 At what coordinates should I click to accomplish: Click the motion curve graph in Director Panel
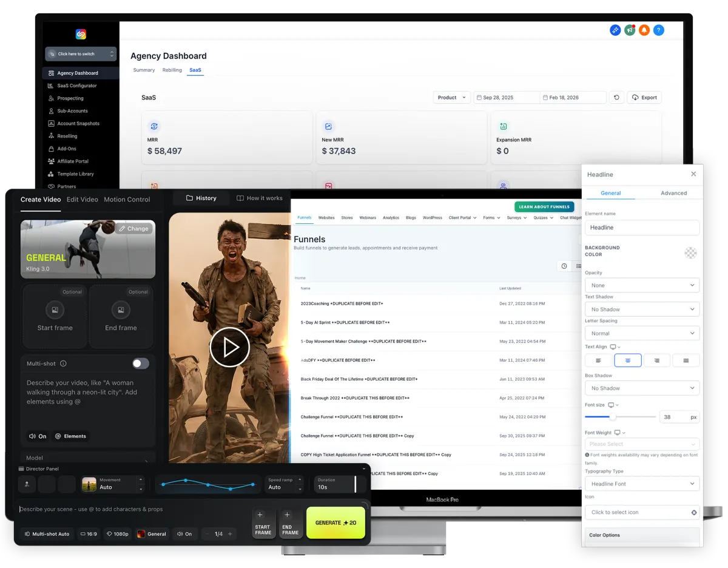(207, 484)
